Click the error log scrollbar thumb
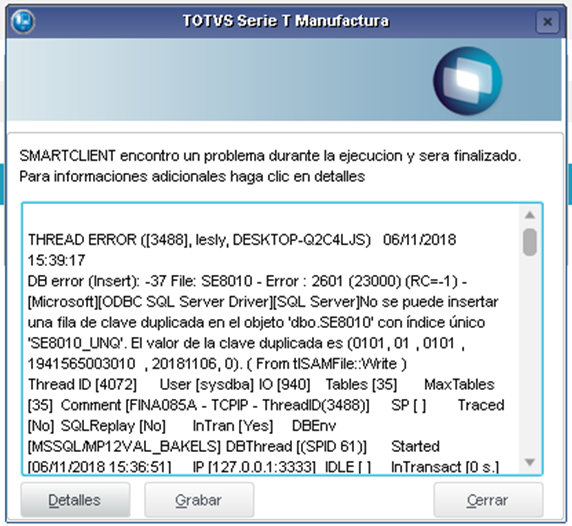The width and height of the screenshot is (572, 526). pos(530,242)
